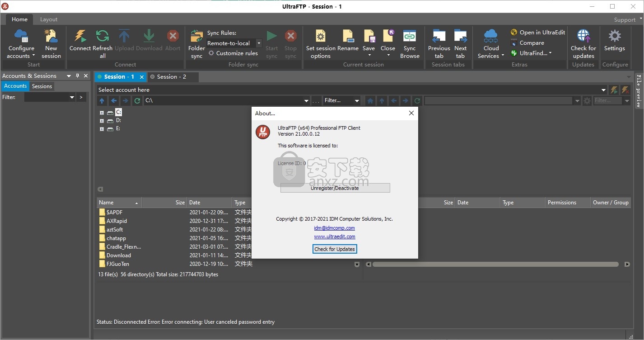Click the Save session icon
The width and height of the screenshot is (644, 340).
[x=369, y=36]
